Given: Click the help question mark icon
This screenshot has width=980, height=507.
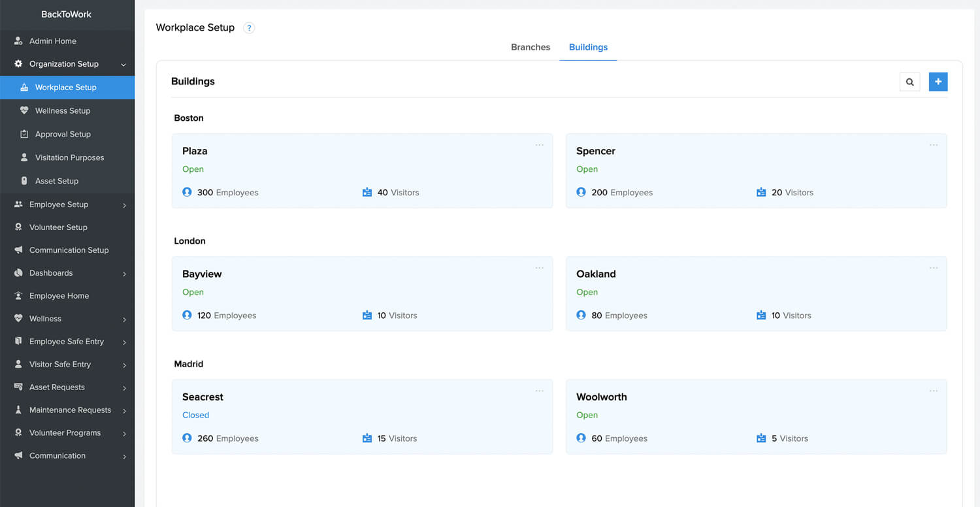Looking at the screenshot, I should click(249, 28).
